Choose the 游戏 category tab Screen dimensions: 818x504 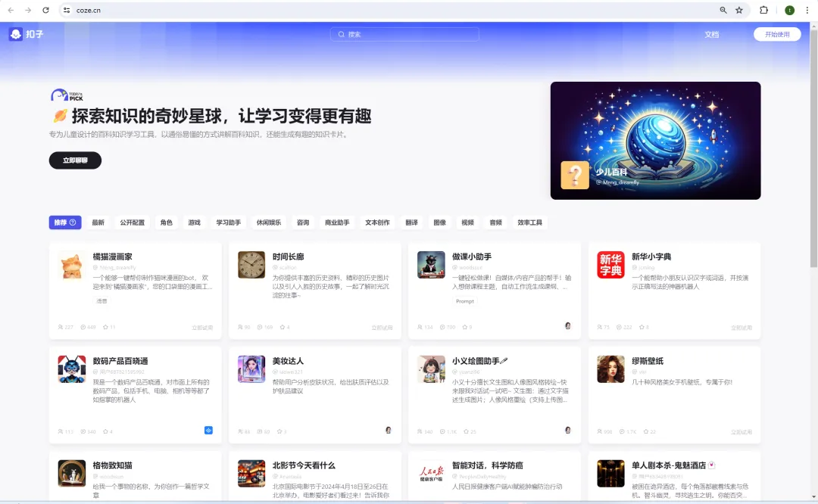point(195,222)
